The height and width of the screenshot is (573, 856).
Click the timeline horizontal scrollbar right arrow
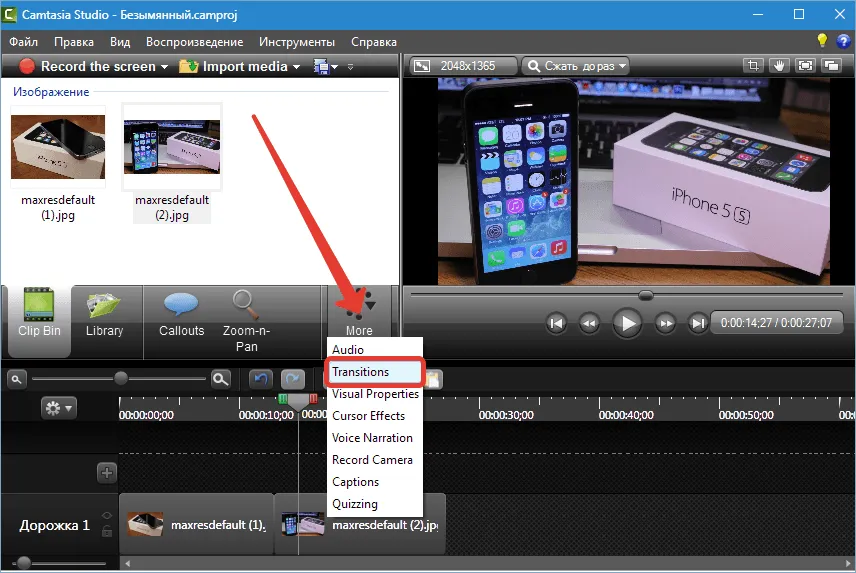point(848,563)
